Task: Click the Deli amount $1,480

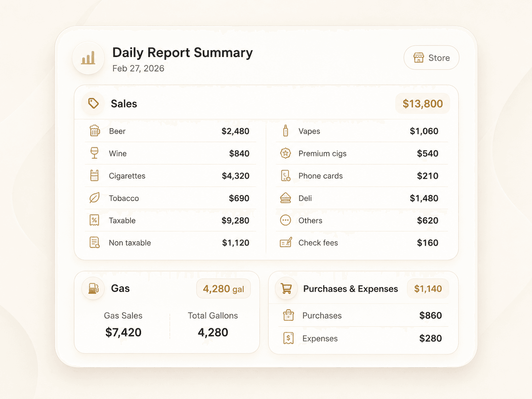Action: 424,198
